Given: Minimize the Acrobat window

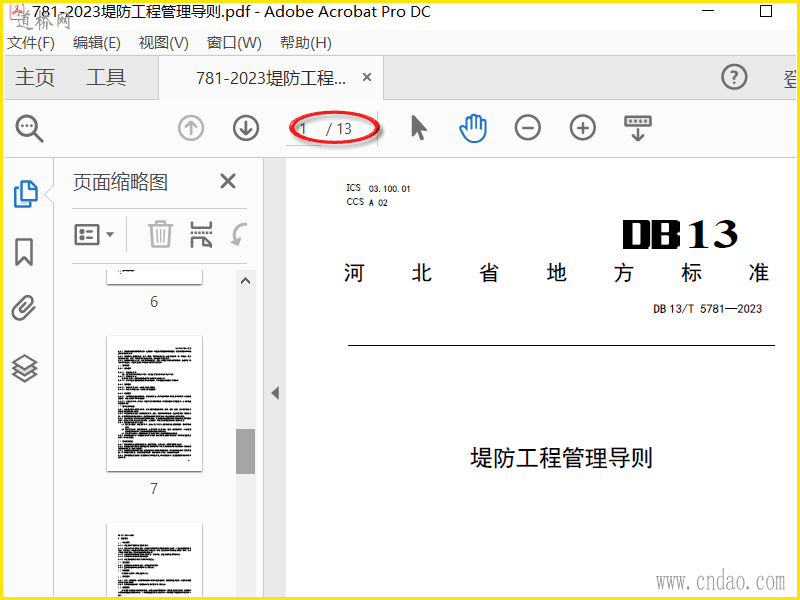Looking at the screenshot, I should click(x=708, y=11).
